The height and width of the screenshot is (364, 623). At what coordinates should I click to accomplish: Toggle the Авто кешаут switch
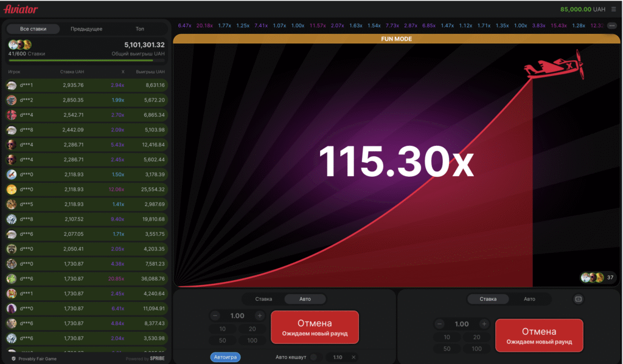(x=315, y=357)
